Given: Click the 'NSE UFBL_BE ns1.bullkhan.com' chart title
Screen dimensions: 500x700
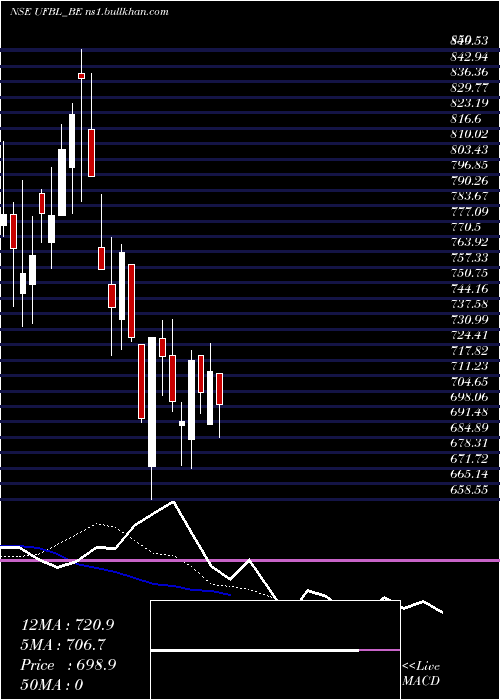Looking at the screenshot, I should (89, 12).
